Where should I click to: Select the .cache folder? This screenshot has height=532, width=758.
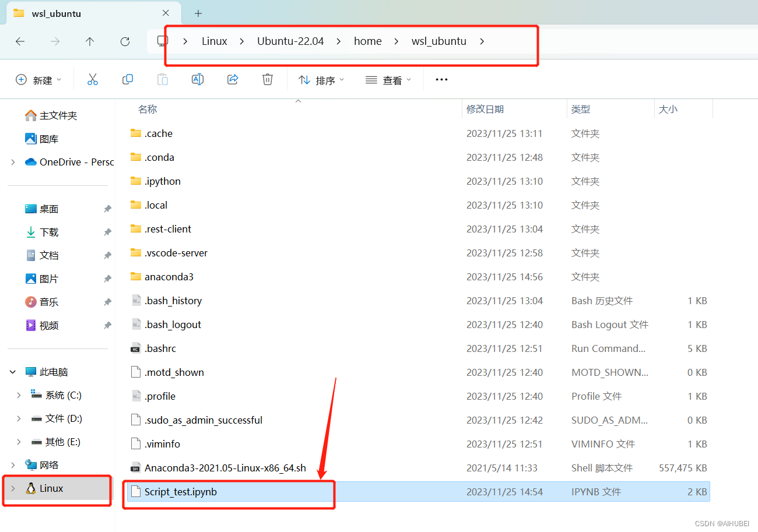click(x=418, y=133)
